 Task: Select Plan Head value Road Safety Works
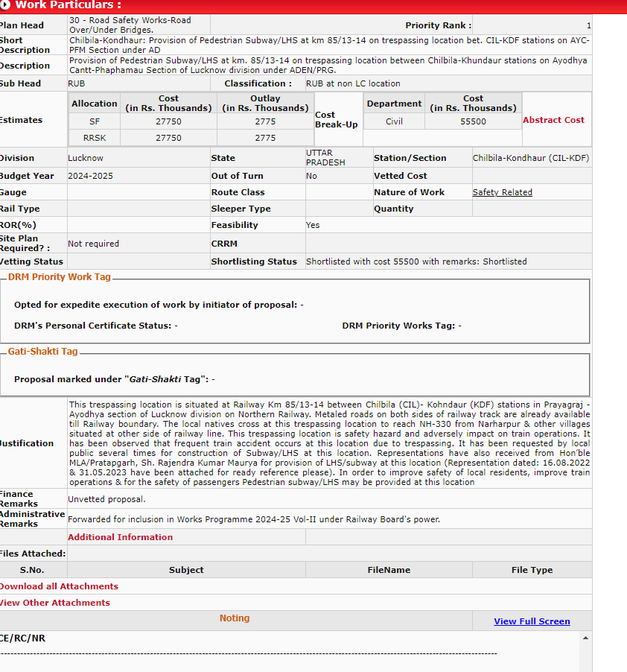(130, 25)
